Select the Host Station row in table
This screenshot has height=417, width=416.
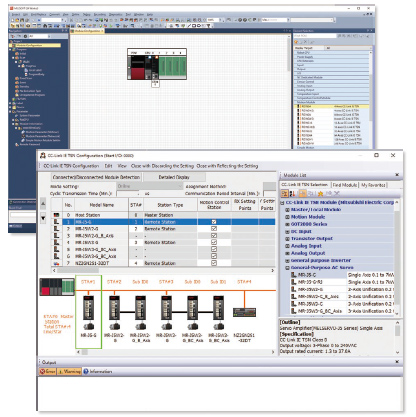click(163, 215)
